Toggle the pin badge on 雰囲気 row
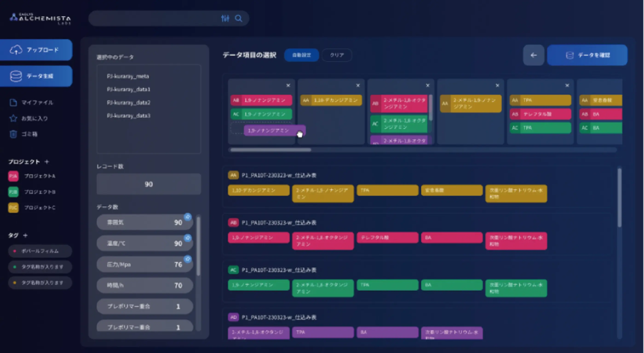The image size is (644, 353). click(x=188, y=217)
